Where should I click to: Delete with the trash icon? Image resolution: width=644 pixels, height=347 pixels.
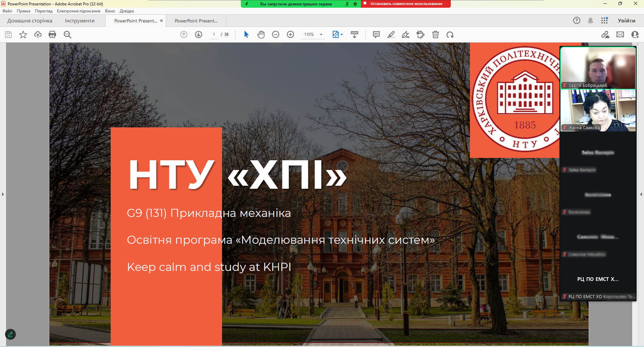[435, 35]
